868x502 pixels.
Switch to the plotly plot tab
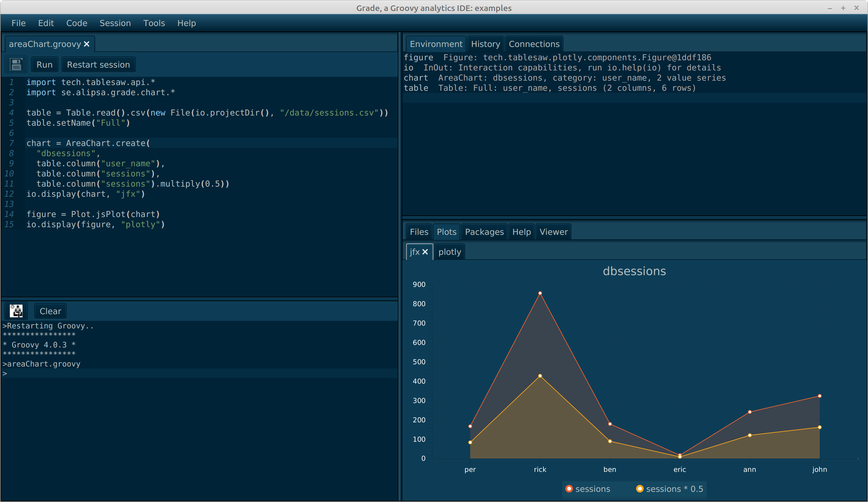click(x=450, y=252)
